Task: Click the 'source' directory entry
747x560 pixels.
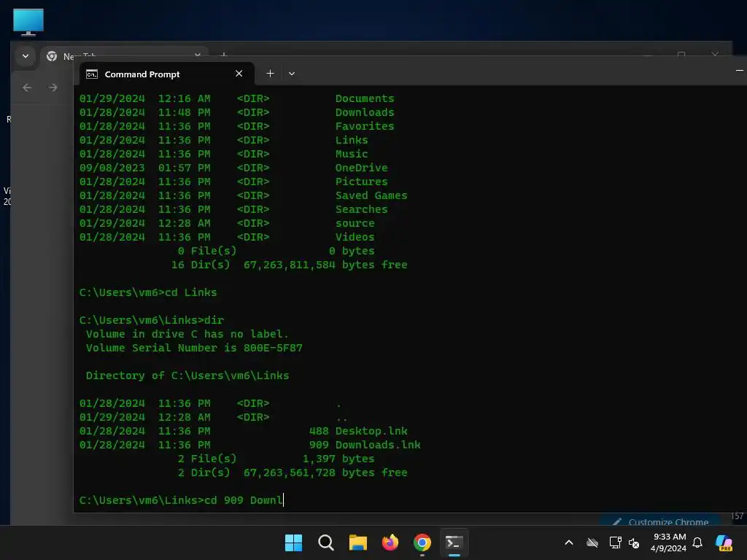Action: tap(355, 223)
